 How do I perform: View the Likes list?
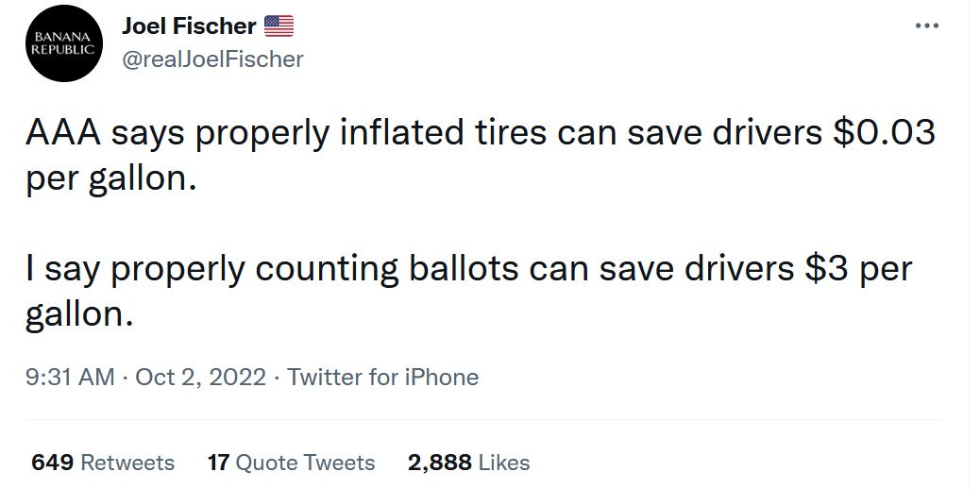504,463
